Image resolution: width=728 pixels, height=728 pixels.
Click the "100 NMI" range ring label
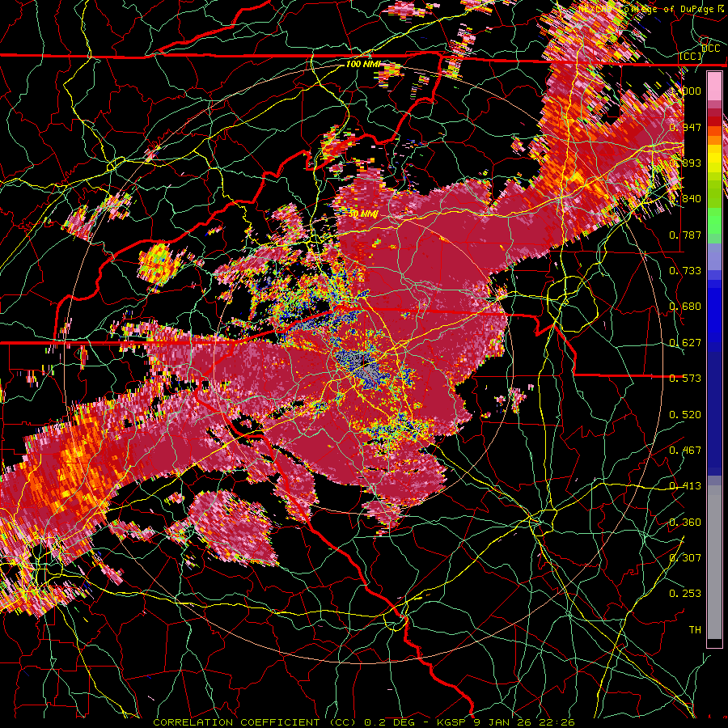point(362,64)
